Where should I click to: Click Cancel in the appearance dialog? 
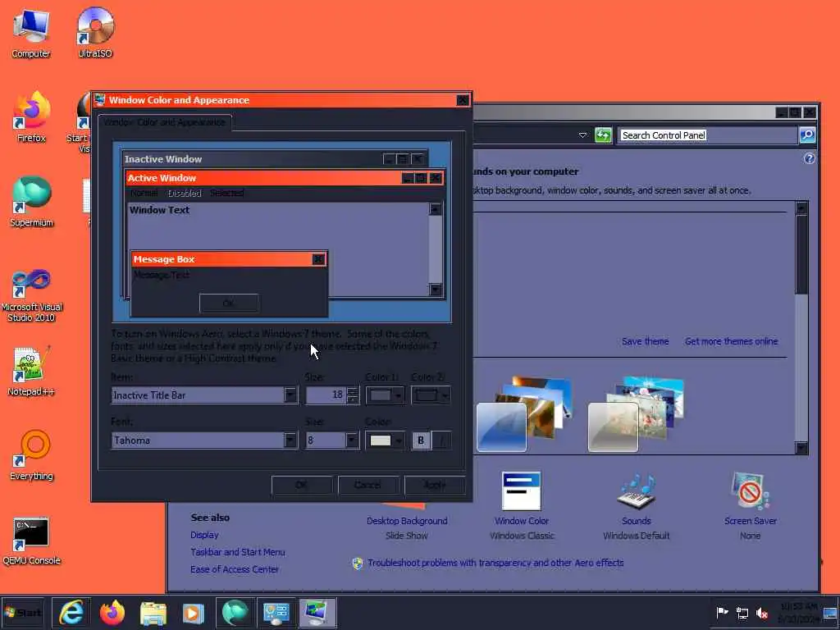[x=368, y=485]
